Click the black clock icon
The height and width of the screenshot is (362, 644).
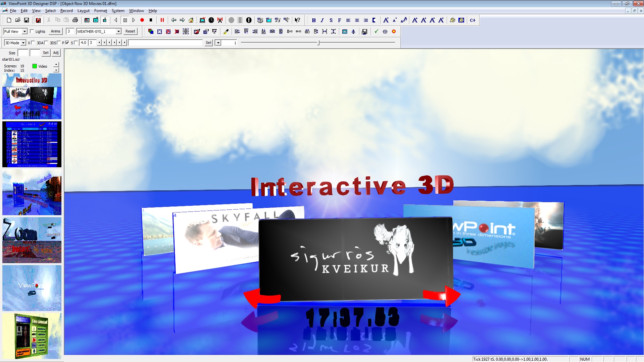tap(211, 20)
